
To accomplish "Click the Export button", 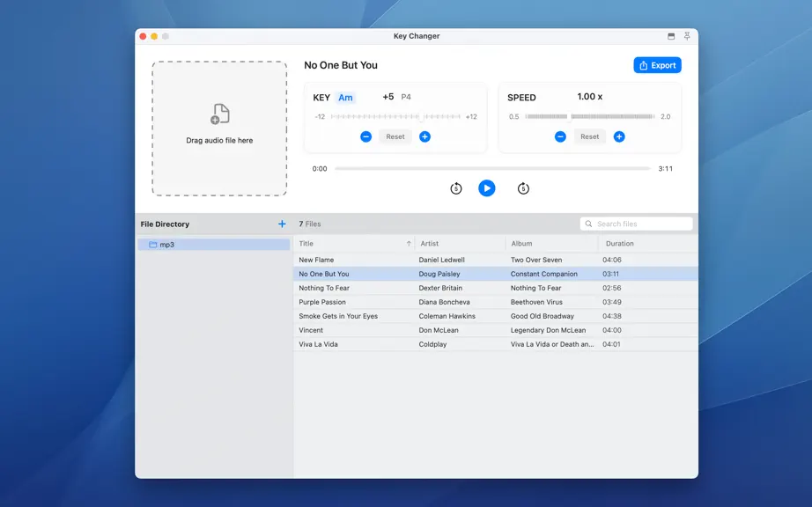I will pyautogui.click(x=657, y=65).
